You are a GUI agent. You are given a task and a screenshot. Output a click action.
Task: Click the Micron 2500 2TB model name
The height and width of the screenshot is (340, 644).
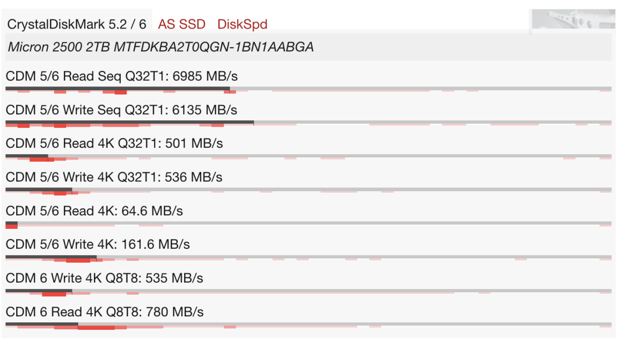point(160,47)
